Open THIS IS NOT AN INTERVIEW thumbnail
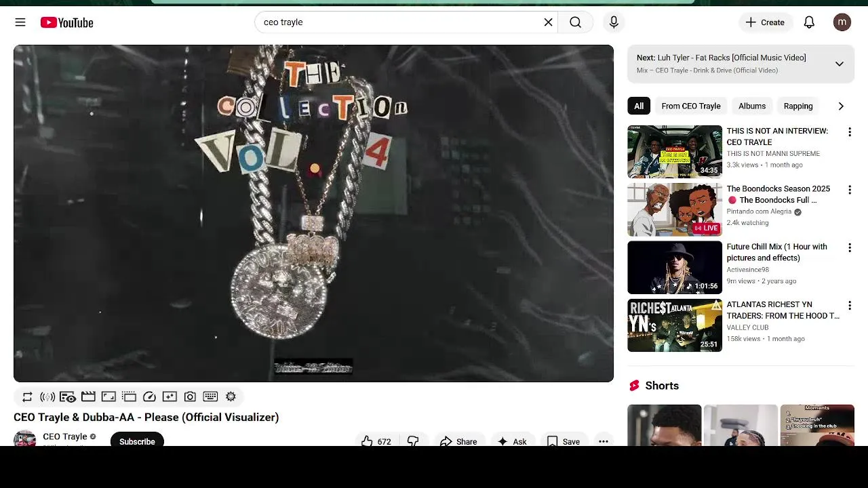This screenshot has width=868, height=488. [x=675, y=152]
